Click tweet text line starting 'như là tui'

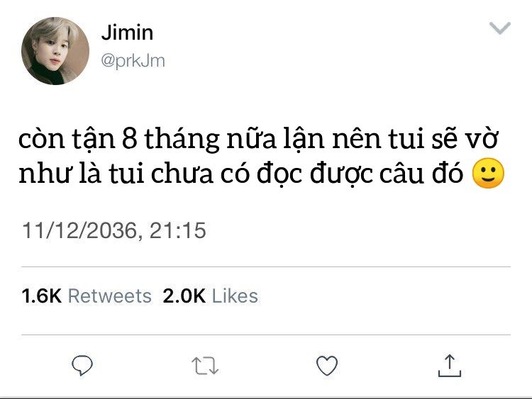262,174
